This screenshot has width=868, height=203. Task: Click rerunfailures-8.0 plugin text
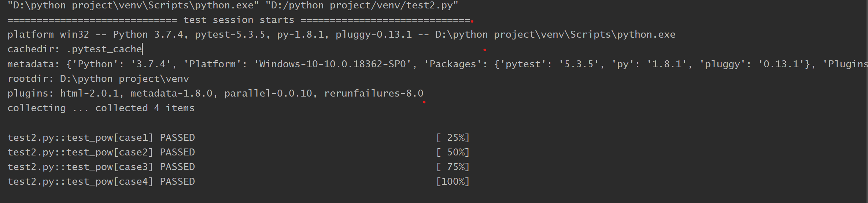374,93
